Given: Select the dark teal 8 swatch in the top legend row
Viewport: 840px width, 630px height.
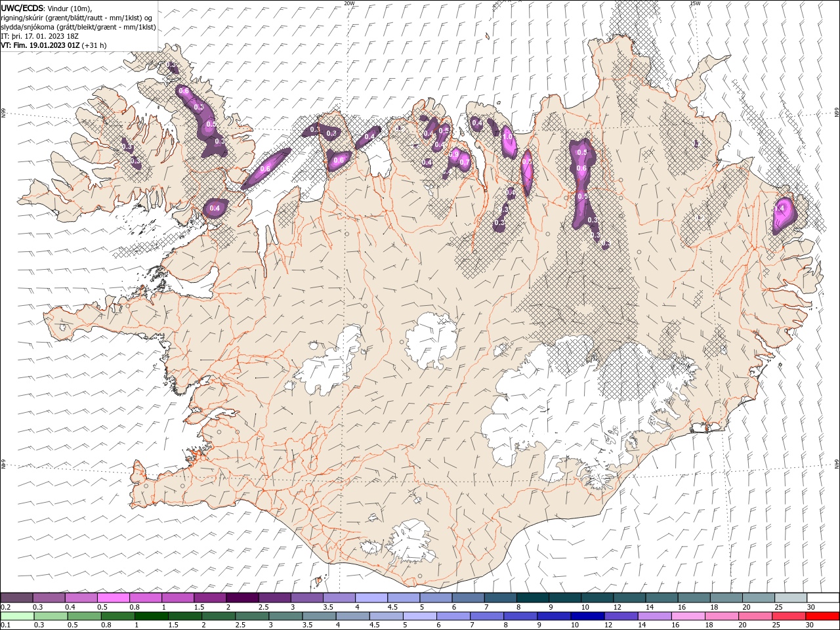Looking at the screenshot, I should click(532, 598).
